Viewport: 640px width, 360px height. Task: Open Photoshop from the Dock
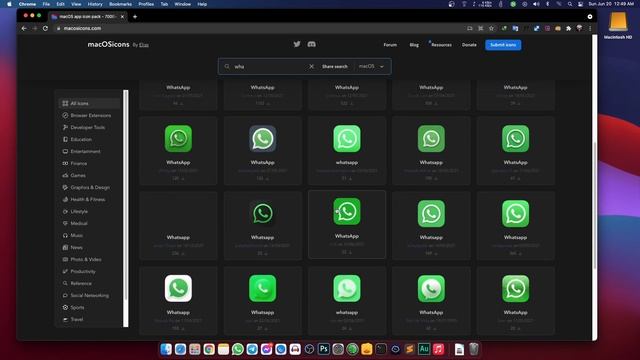[x=324, y=349]
